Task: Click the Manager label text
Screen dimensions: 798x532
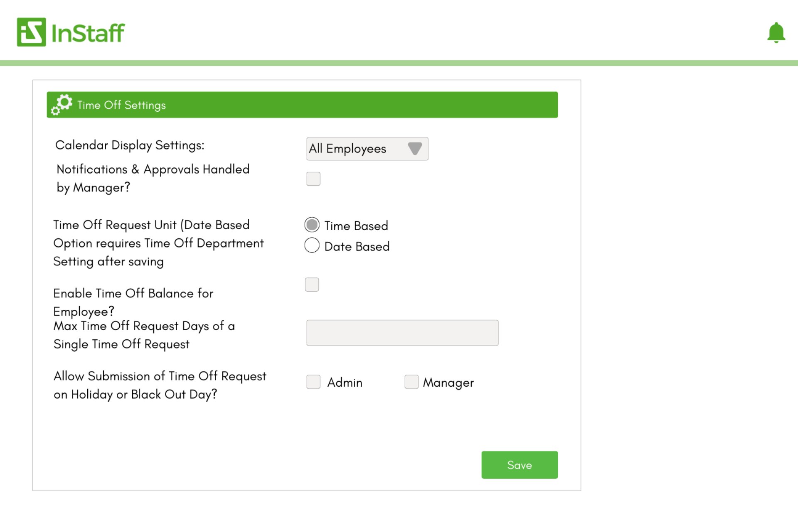Action: tap(448, 383)
